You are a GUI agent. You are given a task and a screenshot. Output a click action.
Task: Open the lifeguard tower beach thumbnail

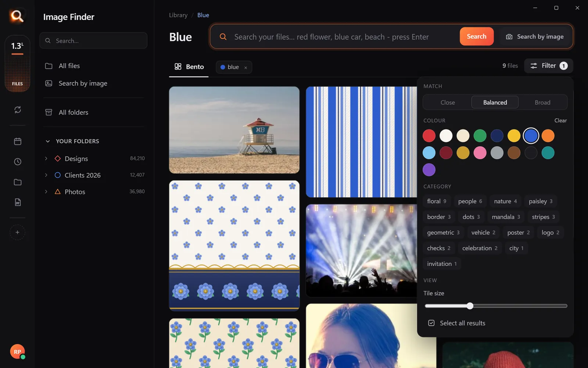pyautogui.click(x=234, y=130)
